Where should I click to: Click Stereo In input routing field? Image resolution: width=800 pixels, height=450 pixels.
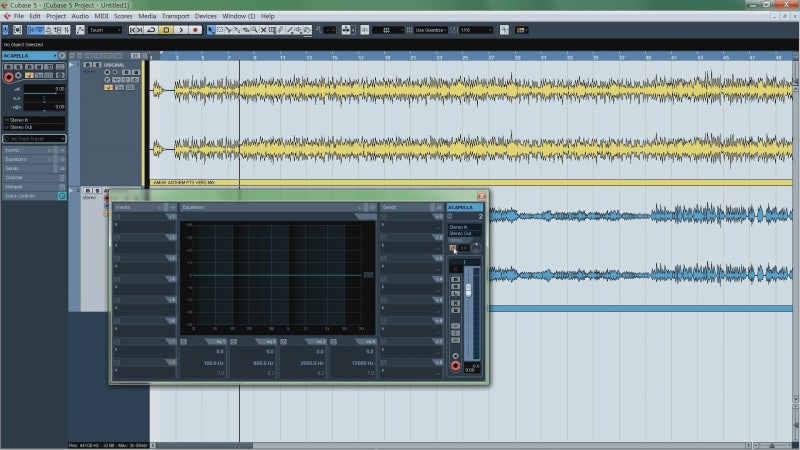34,120
